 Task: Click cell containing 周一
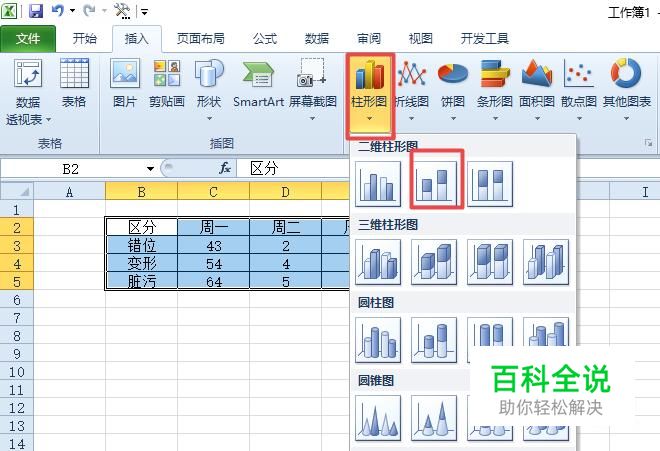click(x=213, y=227)
